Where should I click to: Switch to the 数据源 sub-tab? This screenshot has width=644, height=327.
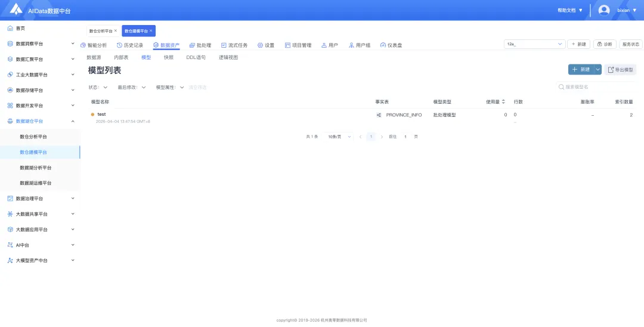[x=94, y=57]
